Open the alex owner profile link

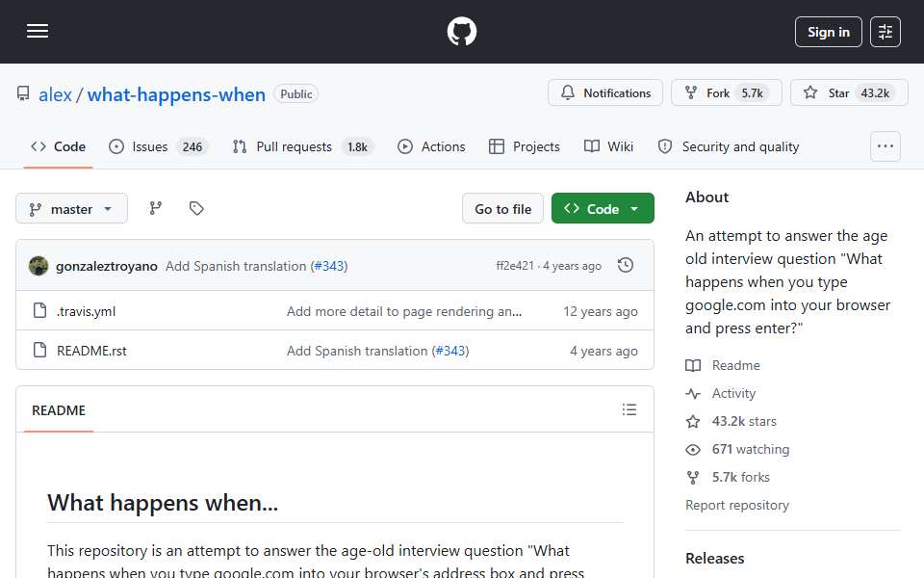pos(55,94)
